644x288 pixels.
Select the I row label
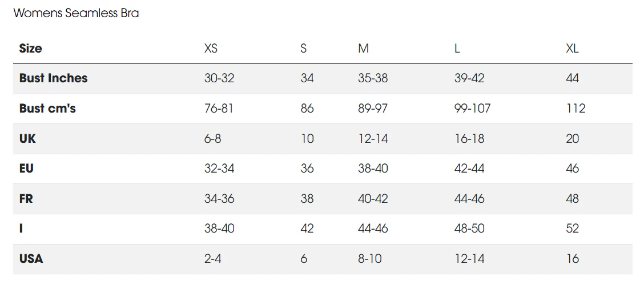pos(21,229)
